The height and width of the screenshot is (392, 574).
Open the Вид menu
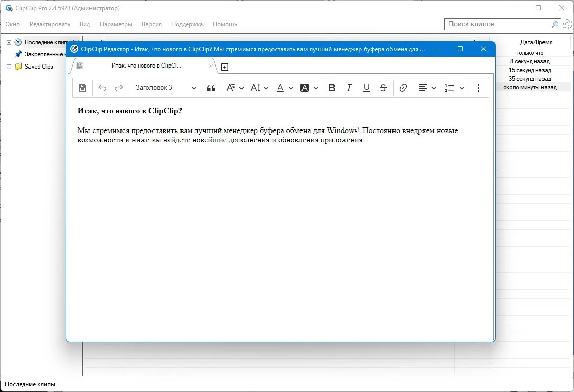(x=85, y=24)
